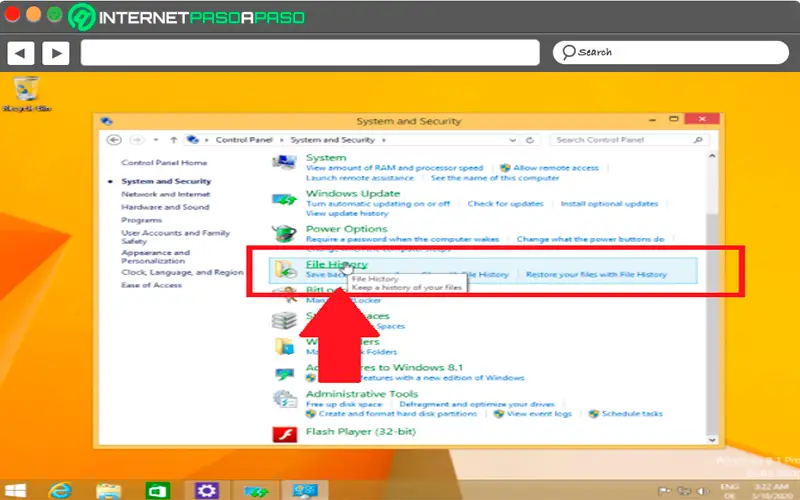Click the Windows Update taskbar icon
800x500 pixels.
pos(256,492)
